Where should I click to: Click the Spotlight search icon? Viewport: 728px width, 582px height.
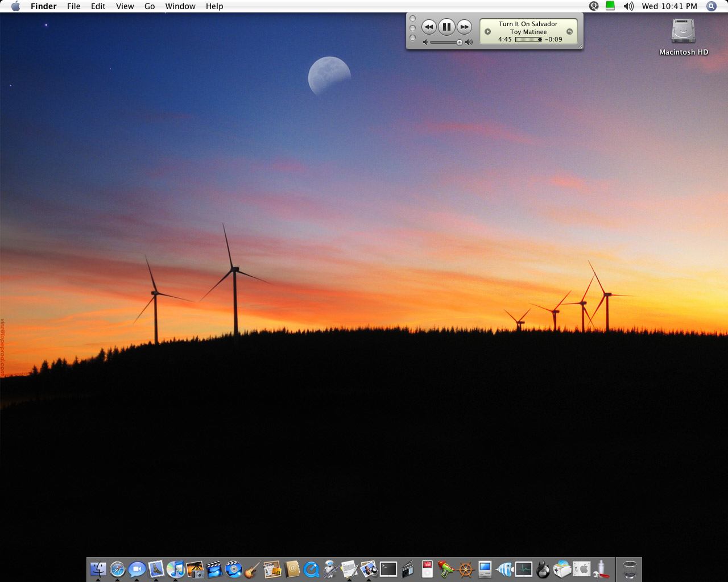pyautogui.click(x=711, y=6)
